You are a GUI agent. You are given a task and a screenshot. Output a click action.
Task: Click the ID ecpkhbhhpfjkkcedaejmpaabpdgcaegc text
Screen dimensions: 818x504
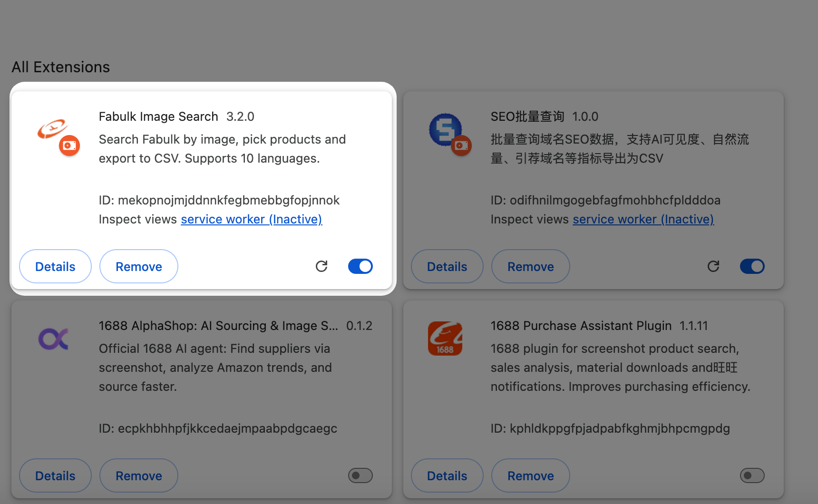(x=218, y=428)
